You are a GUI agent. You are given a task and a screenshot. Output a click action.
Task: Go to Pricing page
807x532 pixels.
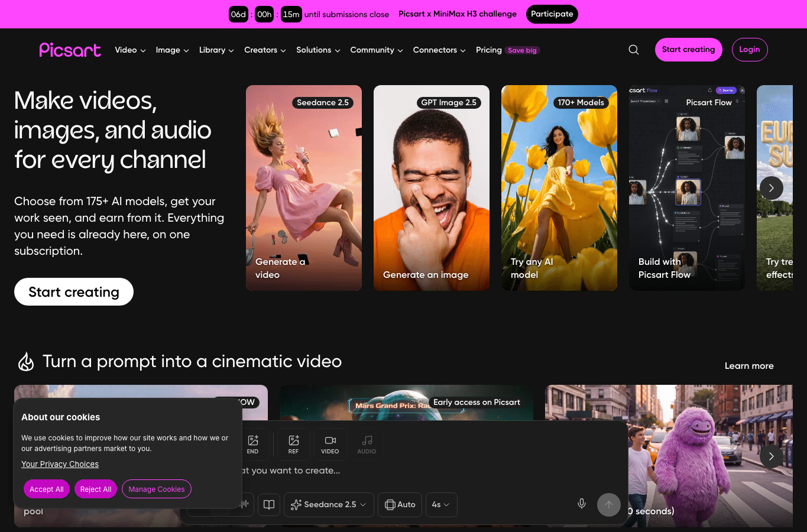click(x=488, y=50)
